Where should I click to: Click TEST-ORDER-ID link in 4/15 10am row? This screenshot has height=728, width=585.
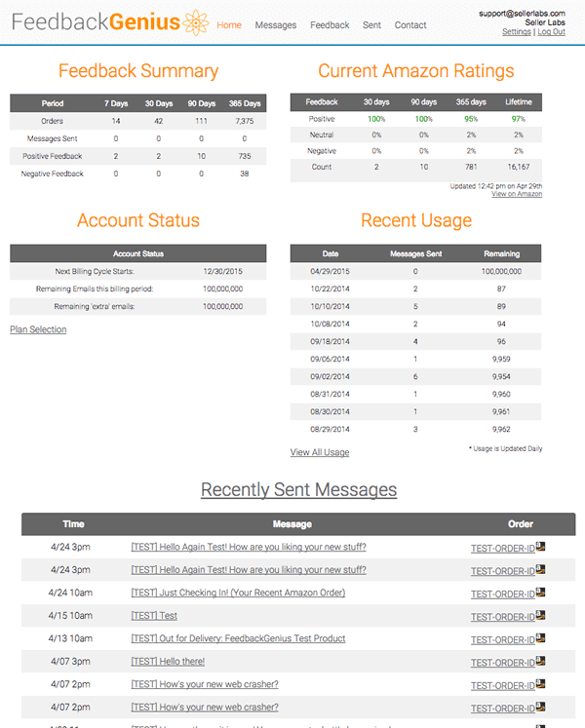[x=503, y=617]
